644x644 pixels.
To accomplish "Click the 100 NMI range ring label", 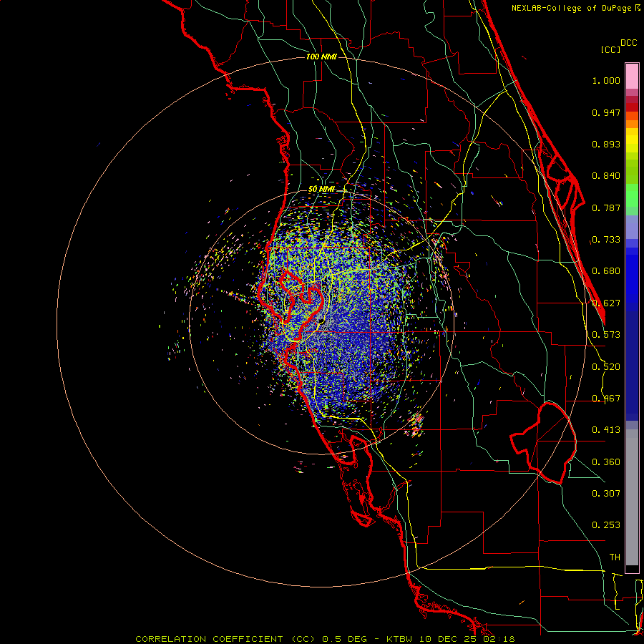I will pyautogui.click(x=321, y=57).
